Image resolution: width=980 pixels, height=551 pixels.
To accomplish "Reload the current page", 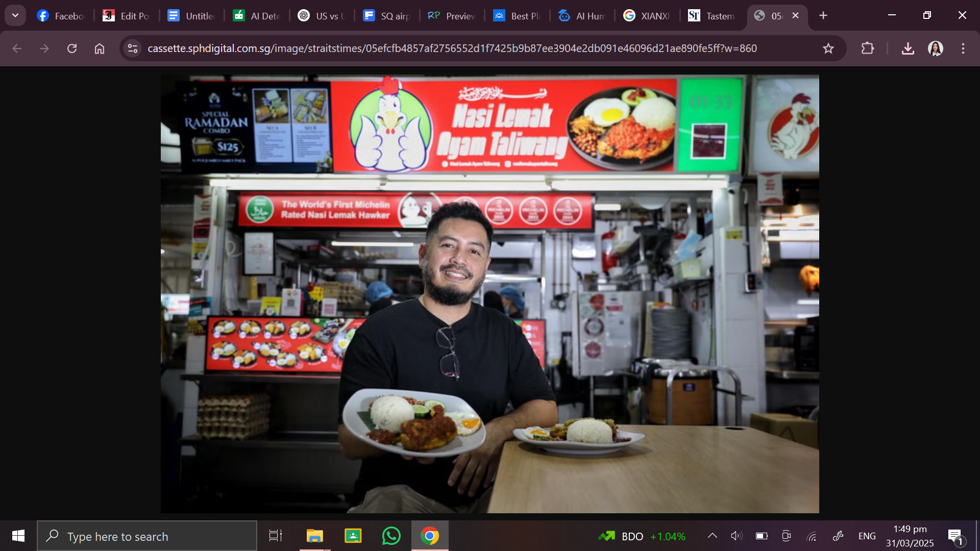I will click(72, 48).
